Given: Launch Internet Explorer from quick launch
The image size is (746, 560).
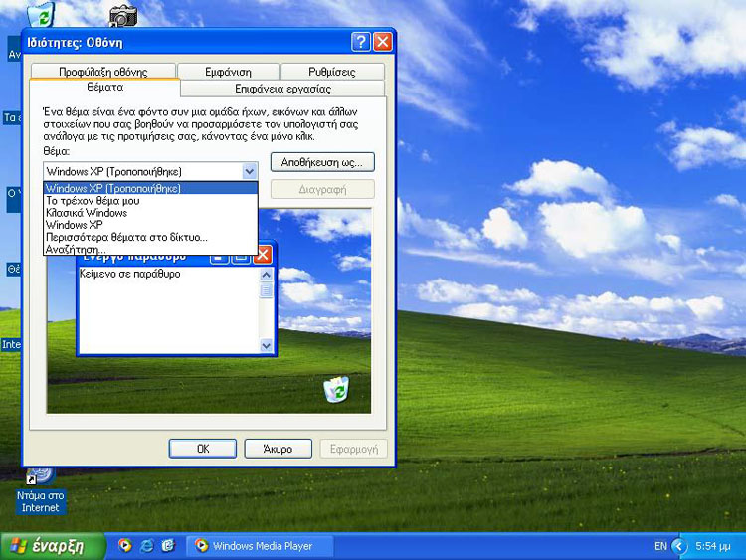Looking at the screenshot, I should (146, 545).
